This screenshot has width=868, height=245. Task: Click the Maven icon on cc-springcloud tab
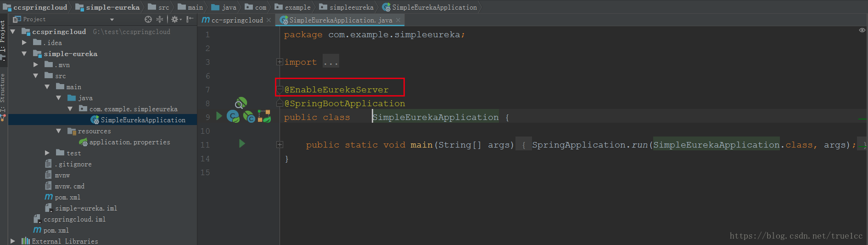206,20
